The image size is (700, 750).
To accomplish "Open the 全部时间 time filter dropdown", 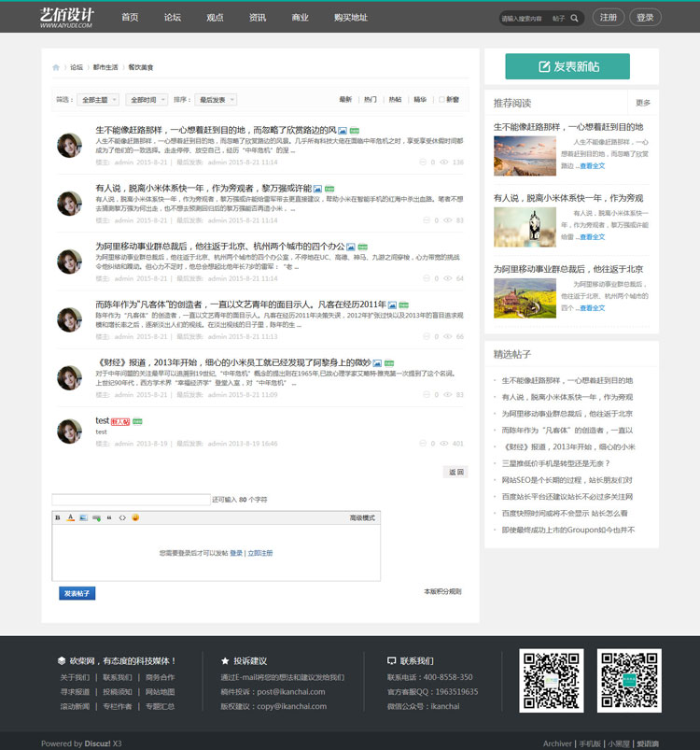I will click(147, 100).
